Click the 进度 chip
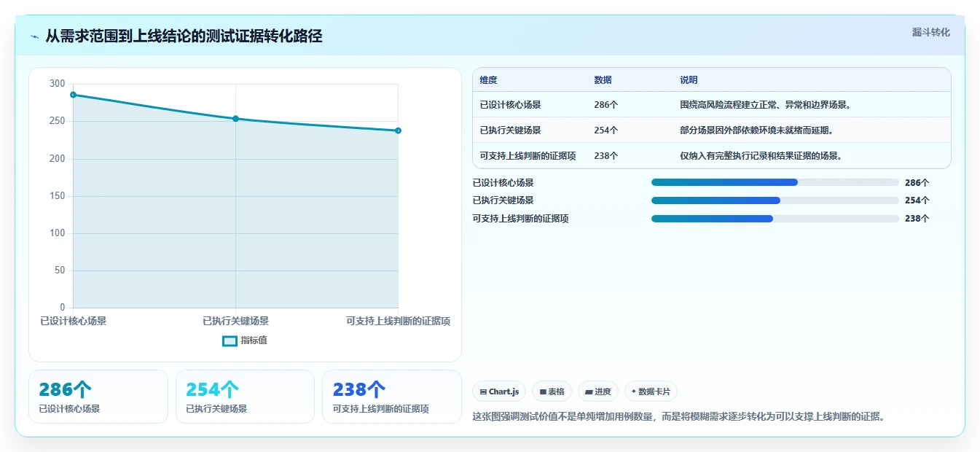Viewport: 980px width, 452px height. pos(598,391)
